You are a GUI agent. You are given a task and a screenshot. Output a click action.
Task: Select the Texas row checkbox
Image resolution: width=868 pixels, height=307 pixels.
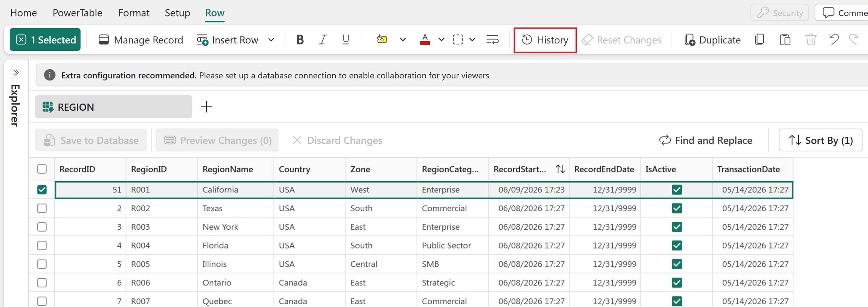tap(42, 208)
